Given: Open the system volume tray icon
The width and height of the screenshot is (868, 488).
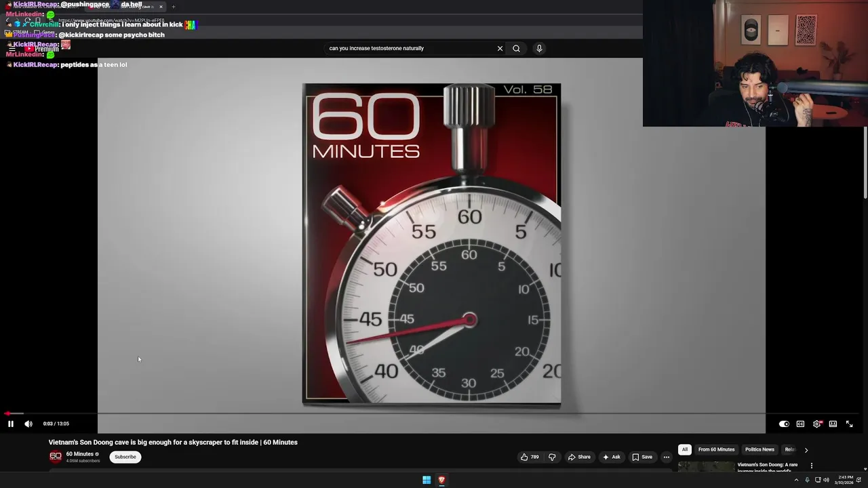Looking at the screenshot, I should 826,480.
